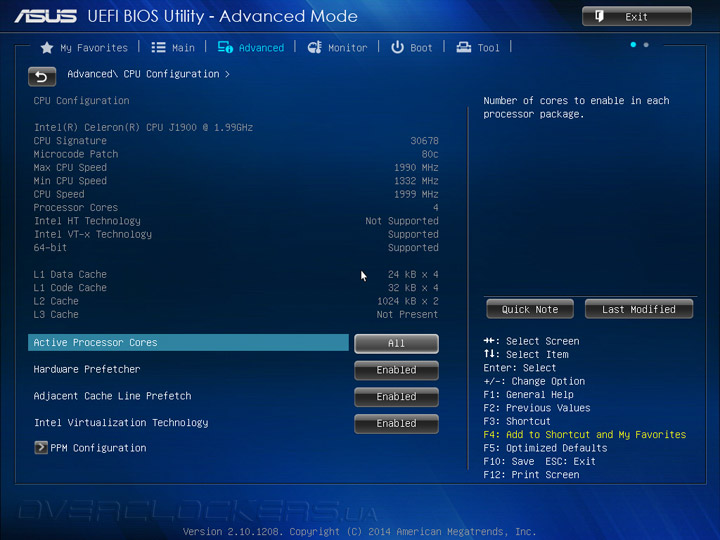Click the Monitor gauge icon
The image size is (720, 540).
315,47
